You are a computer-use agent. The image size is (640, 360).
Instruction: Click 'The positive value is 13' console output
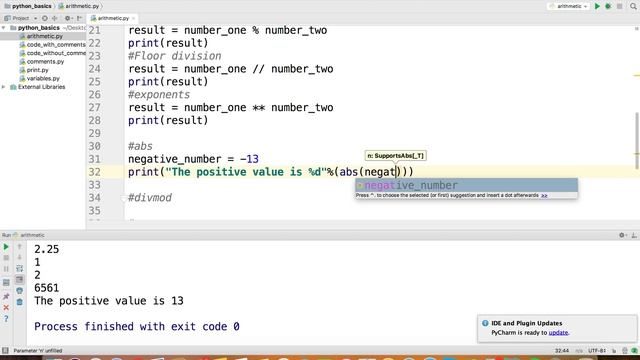tap(109, 301)
